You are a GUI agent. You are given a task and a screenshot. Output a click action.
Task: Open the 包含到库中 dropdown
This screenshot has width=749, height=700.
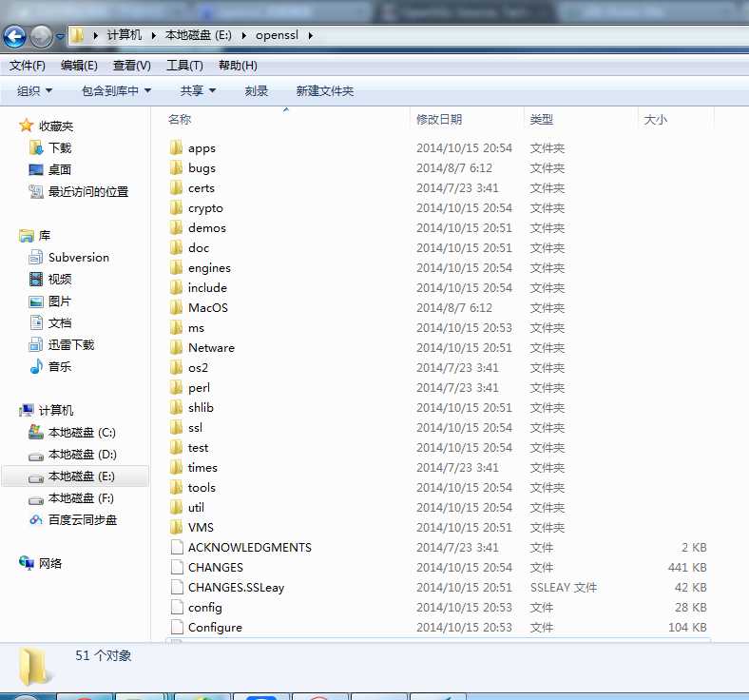point(117,90)
